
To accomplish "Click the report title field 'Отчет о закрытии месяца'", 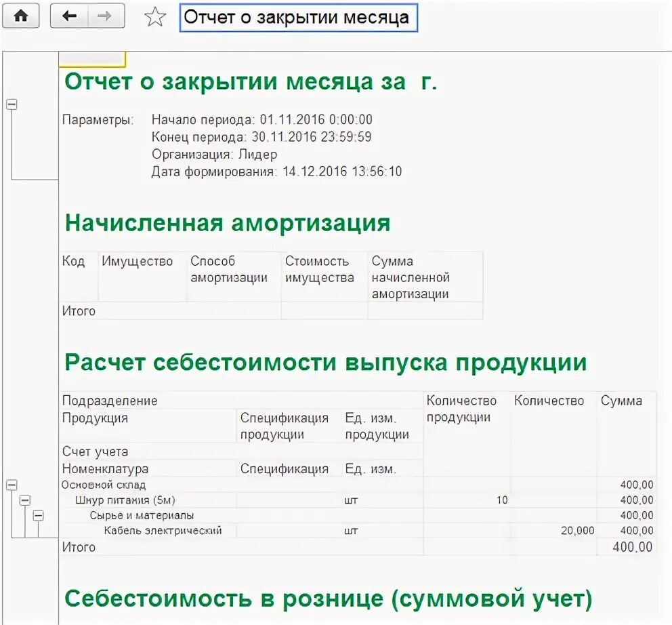I will click(298, 18).
